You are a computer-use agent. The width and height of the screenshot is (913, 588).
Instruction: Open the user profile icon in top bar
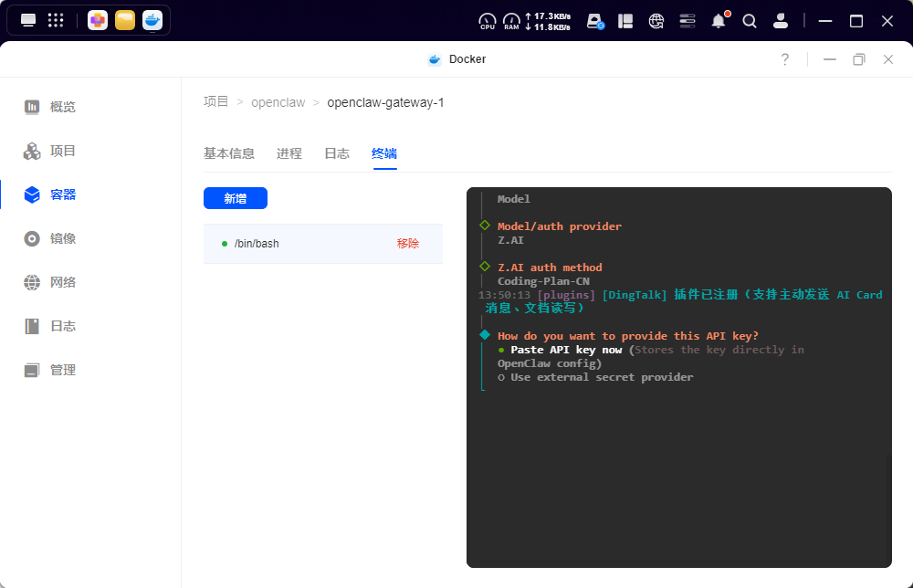[781, 20]
